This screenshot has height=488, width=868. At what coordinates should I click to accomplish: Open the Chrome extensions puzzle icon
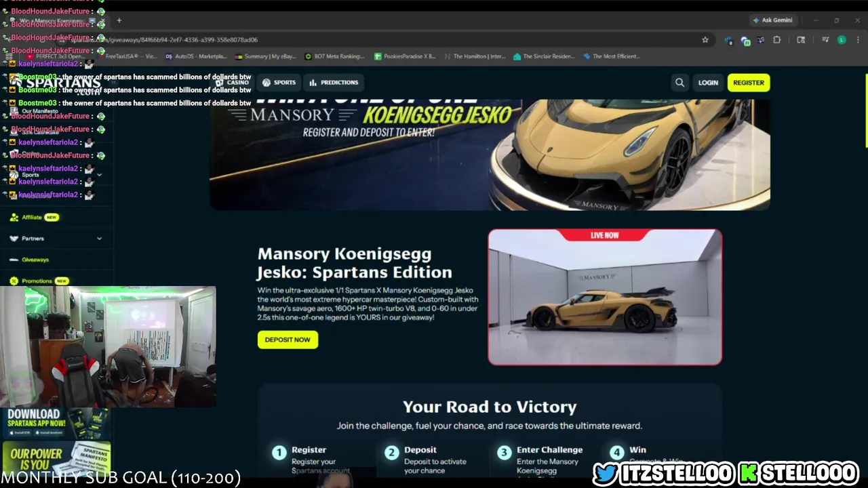point(777,40)
